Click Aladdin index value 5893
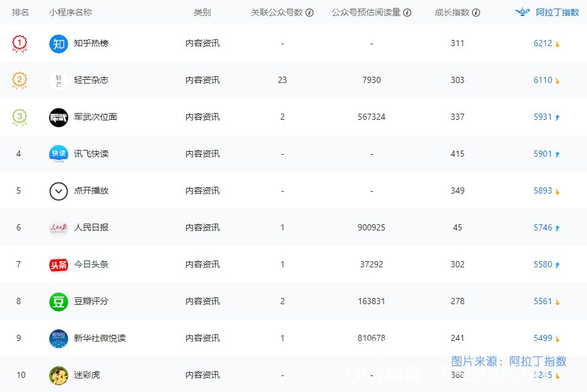This screenshot has height=392, width=587. pos(543,190)
